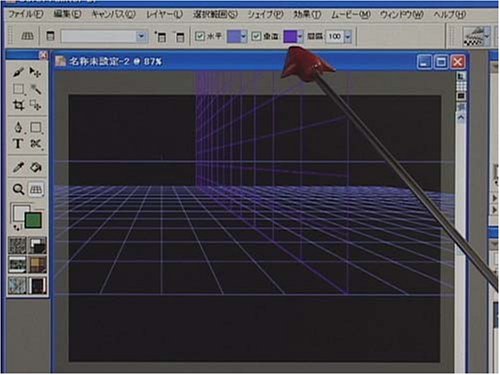The image size is (500, 375).
Task: Click the document icon in the title bar
Action: pos(60,61)
